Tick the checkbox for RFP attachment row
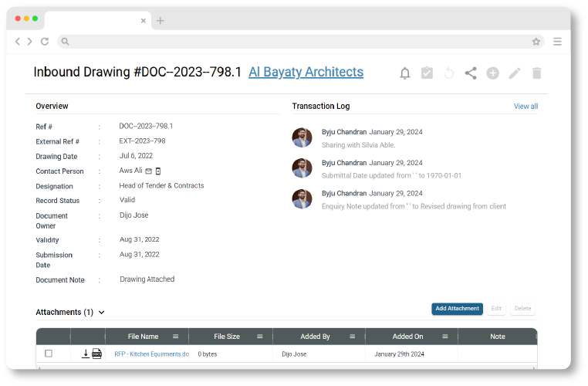 click(49, 354)
